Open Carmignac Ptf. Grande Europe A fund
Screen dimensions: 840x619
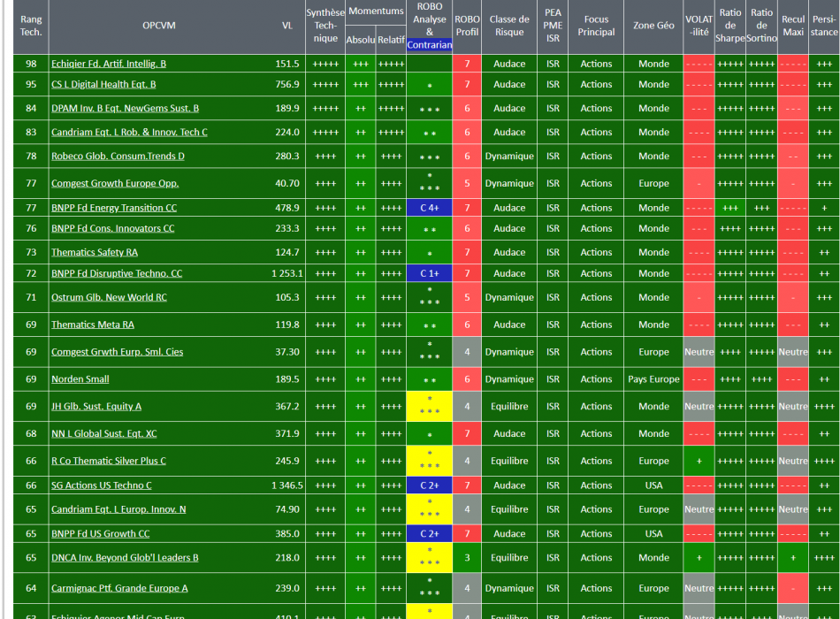click(x=119, y=588)
